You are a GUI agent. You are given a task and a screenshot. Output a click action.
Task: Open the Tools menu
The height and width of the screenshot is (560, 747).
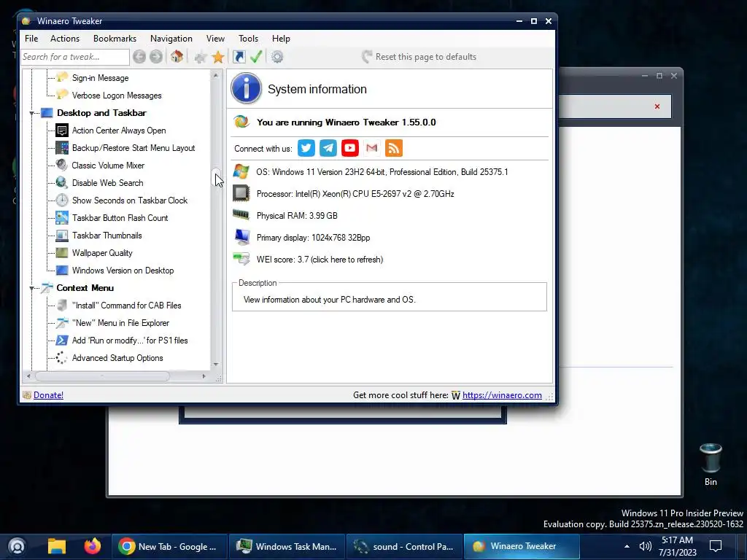point(248,39)
